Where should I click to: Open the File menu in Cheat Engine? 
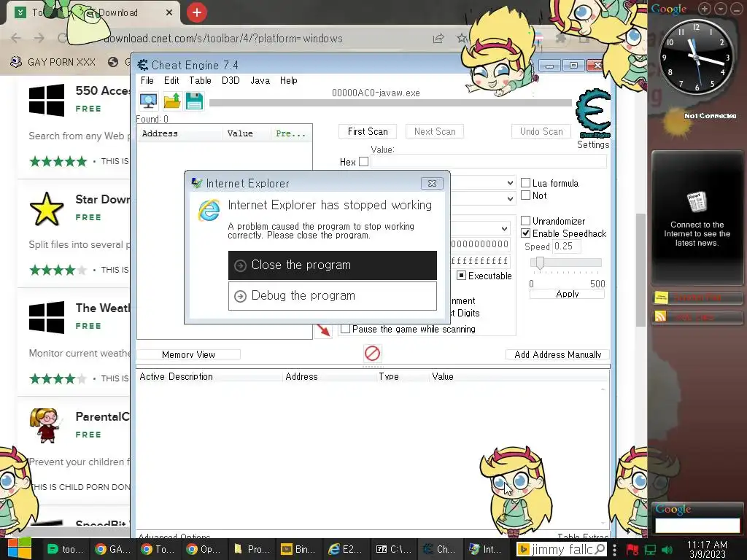point(147,80)
